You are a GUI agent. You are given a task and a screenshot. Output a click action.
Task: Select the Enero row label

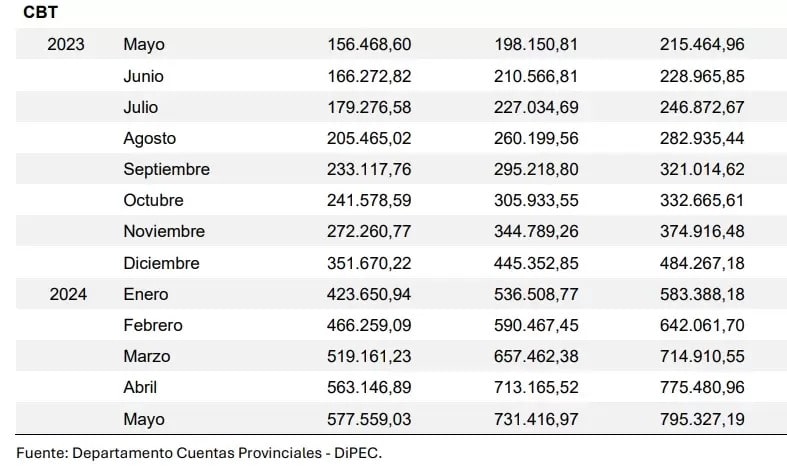(146, 294)
